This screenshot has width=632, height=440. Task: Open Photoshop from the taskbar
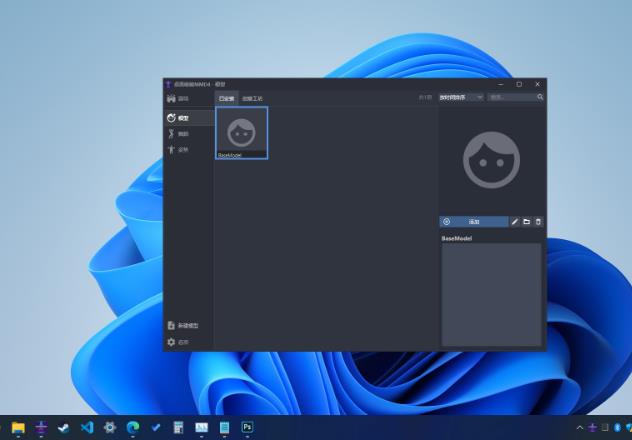pyautogui.click(x=247, y=427)
